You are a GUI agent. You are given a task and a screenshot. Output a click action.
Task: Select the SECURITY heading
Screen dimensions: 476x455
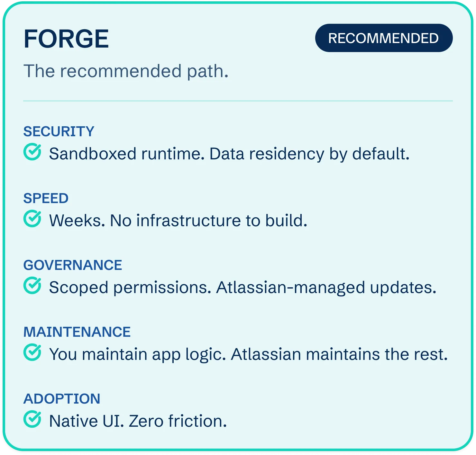(x=59, y=131)
